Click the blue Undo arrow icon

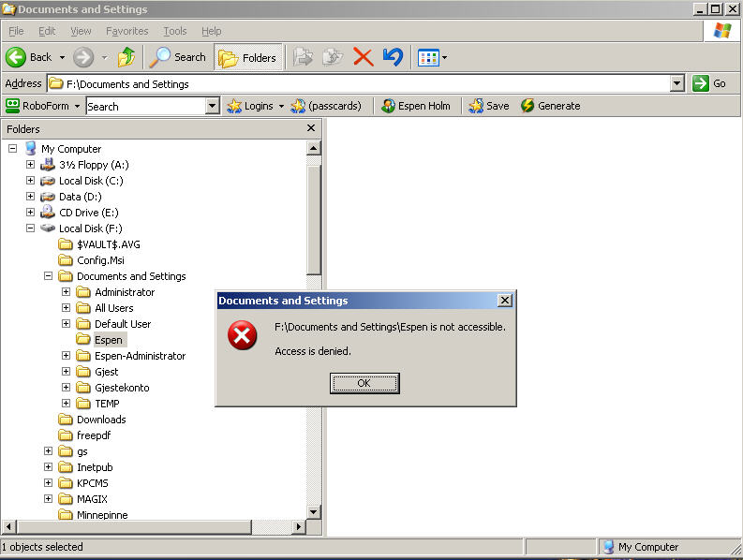393,57
